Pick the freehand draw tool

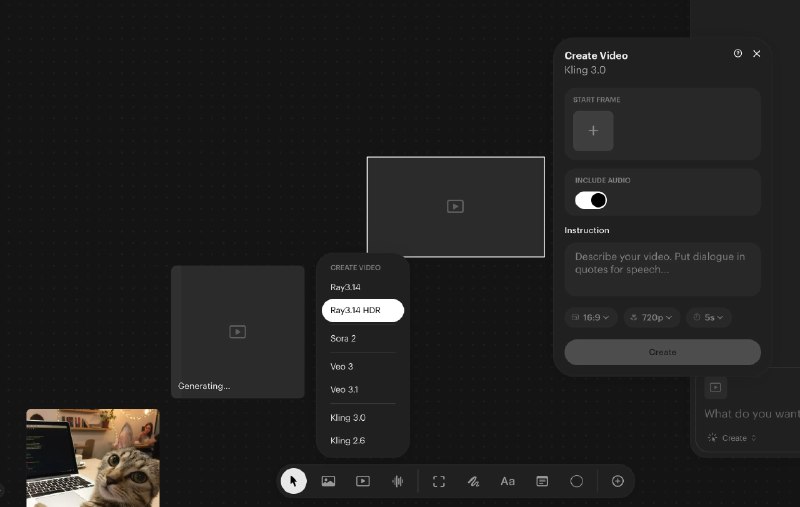pos(473,481)
